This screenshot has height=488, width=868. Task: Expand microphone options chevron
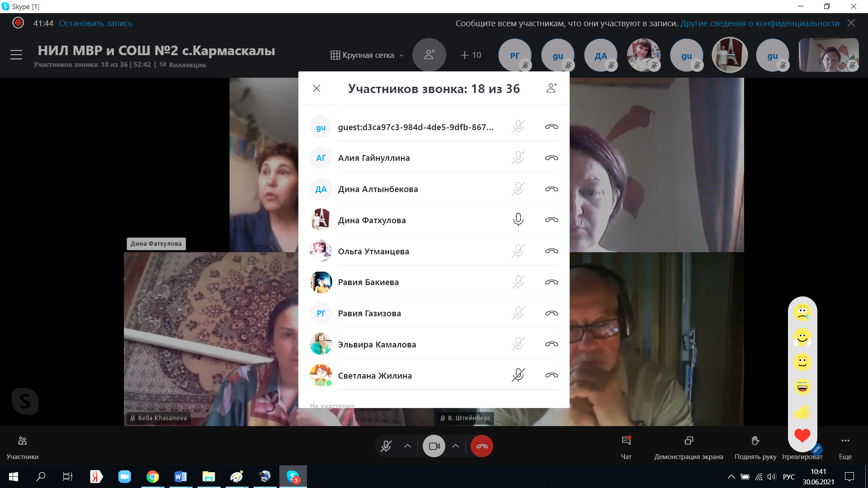[x=407, y=446]
